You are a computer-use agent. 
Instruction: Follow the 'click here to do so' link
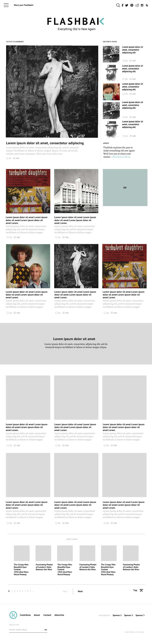[121, 157]
